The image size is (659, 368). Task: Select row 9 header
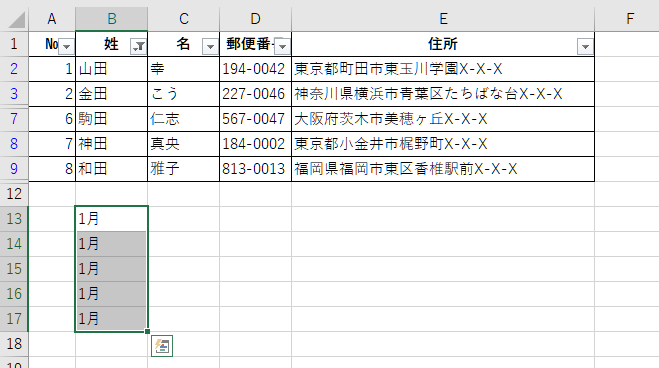coord(14,169)
